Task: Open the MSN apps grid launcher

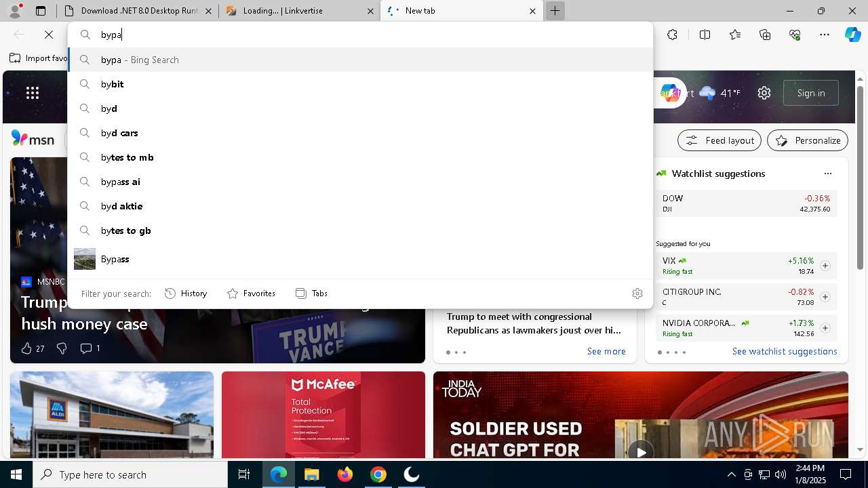Action: click(x=33, y=93)
